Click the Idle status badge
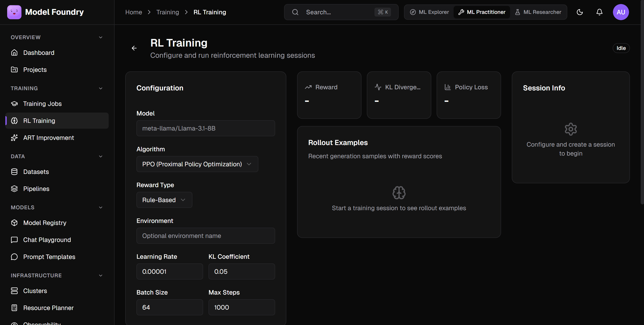644x325 pixels. point(621,48)
